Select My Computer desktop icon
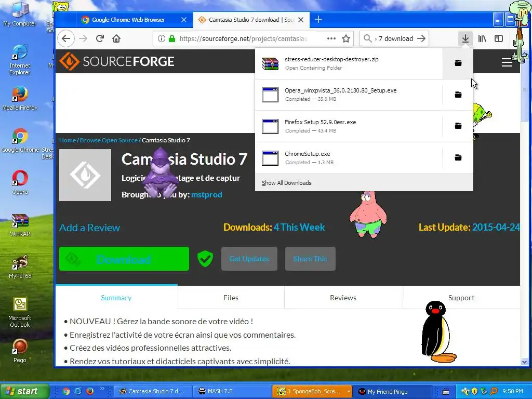 click(20, 14)
